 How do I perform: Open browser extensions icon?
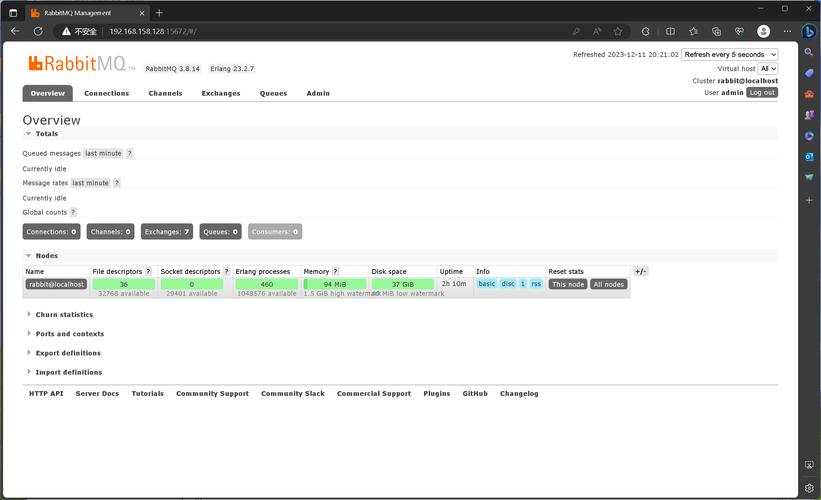pyautogui.click(x=646, y=31)
